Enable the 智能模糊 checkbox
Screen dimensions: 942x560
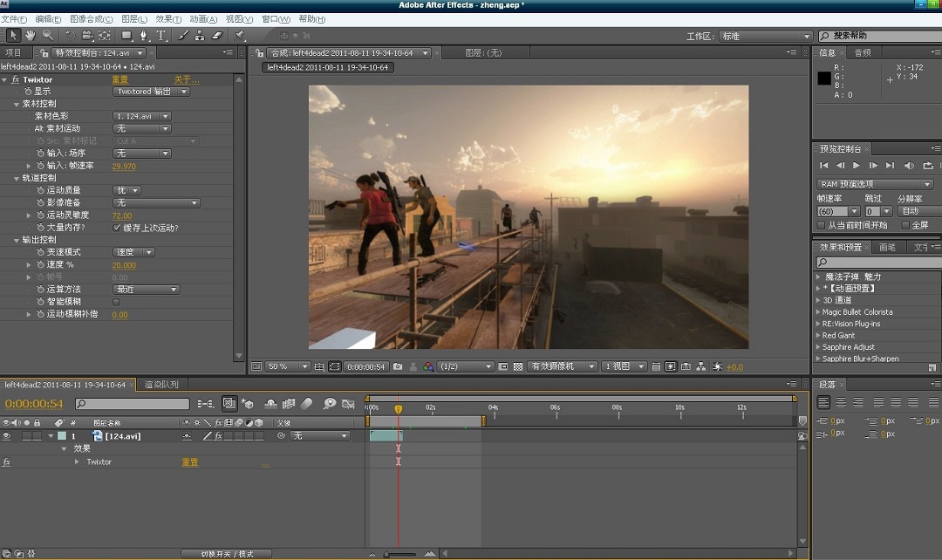[x=117, y=302]
